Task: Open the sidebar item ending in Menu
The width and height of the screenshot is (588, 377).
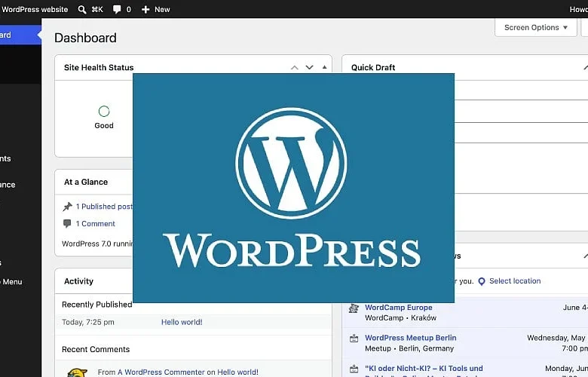Action: pos(11,281)
